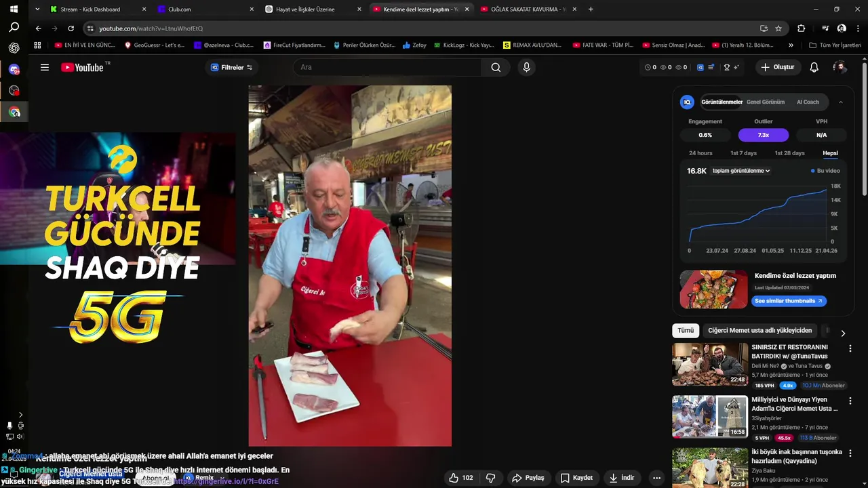868x488 pixels.
Task: Open the toplam görüntülenme dropdown
Action: (x=741, y=171)
